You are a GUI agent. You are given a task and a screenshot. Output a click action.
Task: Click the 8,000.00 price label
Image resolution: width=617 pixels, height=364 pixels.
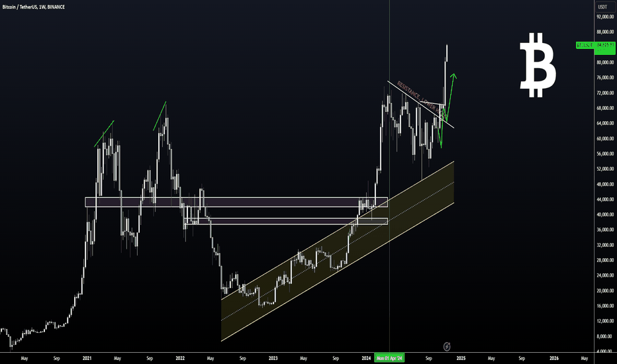click(606, 336)
